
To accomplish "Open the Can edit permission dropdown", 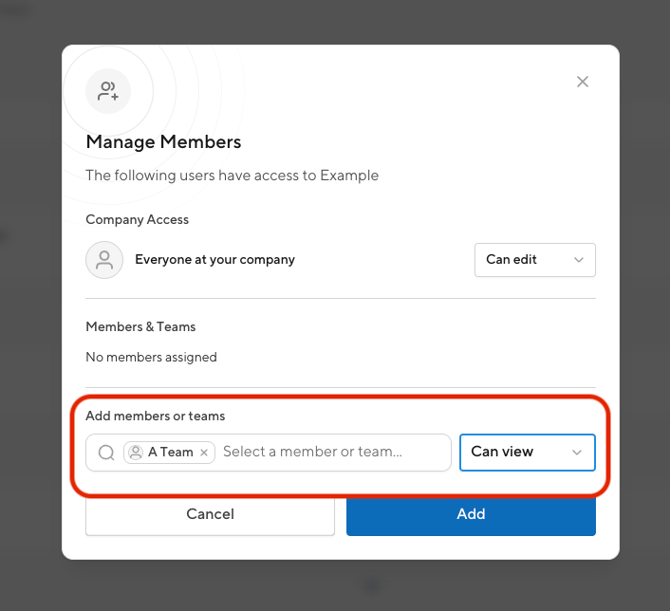I will (x=535, y=260).
